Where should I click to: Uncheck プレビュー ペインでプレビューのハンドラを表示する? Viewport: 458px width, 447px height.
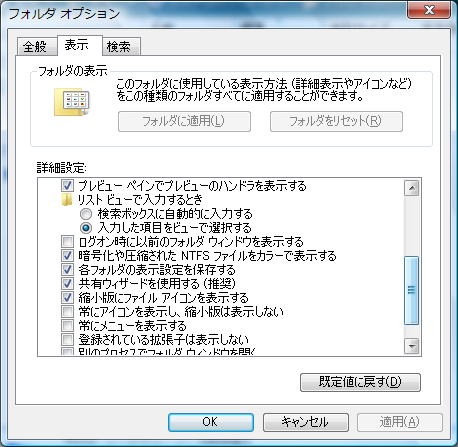67,186
